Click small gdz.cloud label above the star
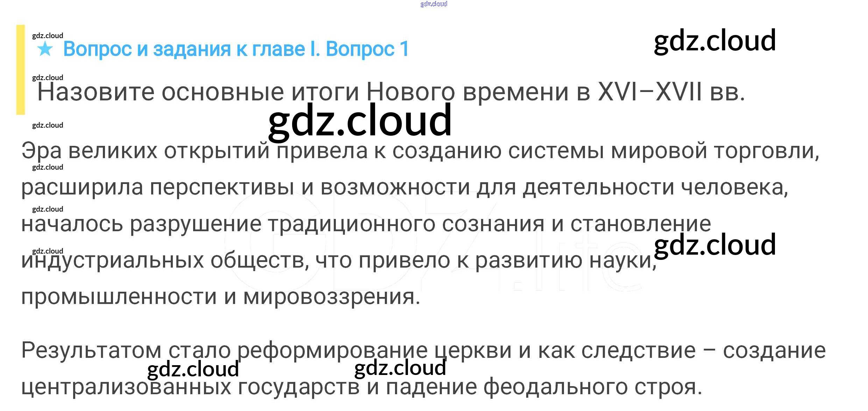Viewport: 868px width, 411px height. pos(48,36)
